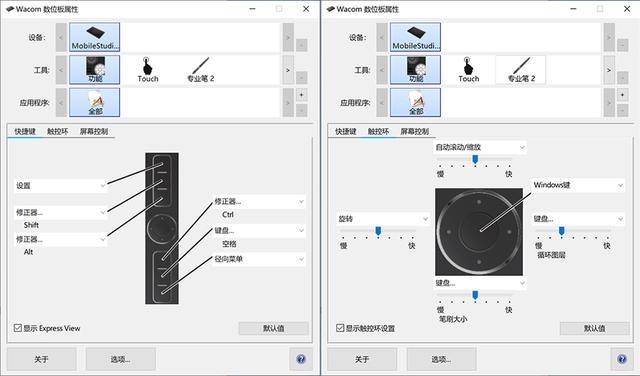Click tool list right arrow in right window
640x376 pixels.
point(609,70)
